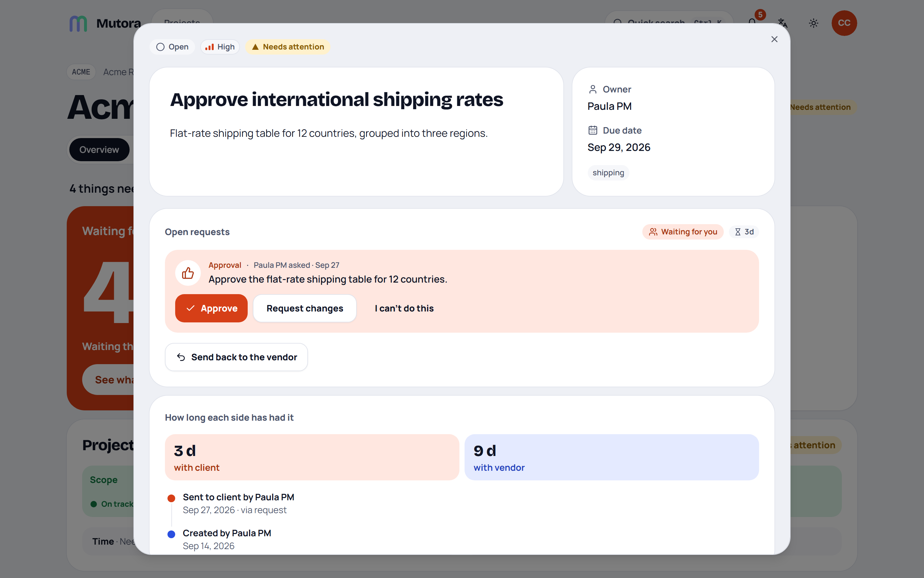Toggle the light/dark theme sun icon
The image size is (924, 578).
coord(813,23)
